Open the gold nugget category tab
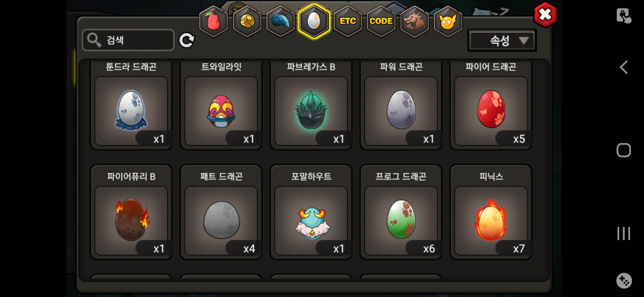The width and height of the screenshot is (644, 297). coord(247,21)
